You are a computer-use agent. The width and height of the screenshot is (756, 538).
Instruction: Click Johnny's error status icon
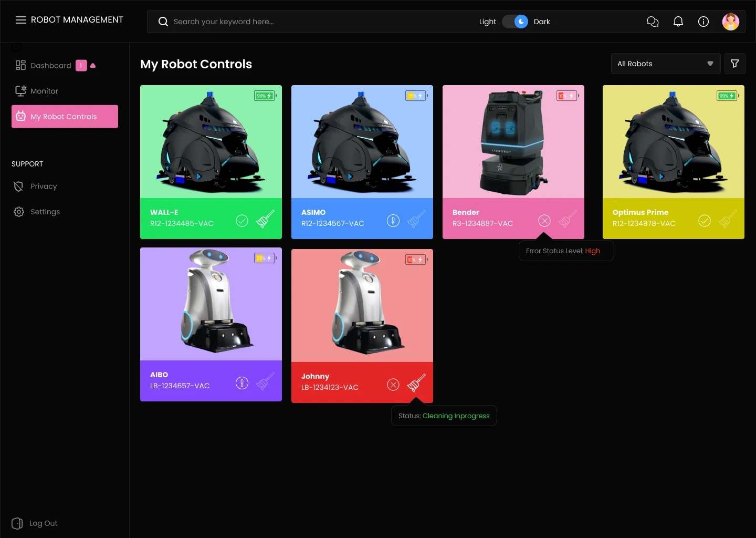coord(393,385)
